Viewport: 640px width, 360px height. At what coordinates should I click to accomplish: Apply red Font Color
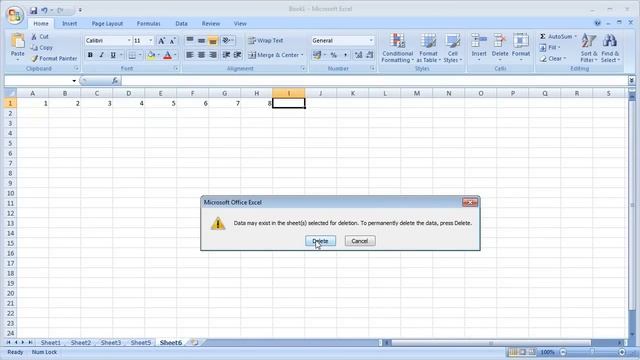(x=167, y=55)
